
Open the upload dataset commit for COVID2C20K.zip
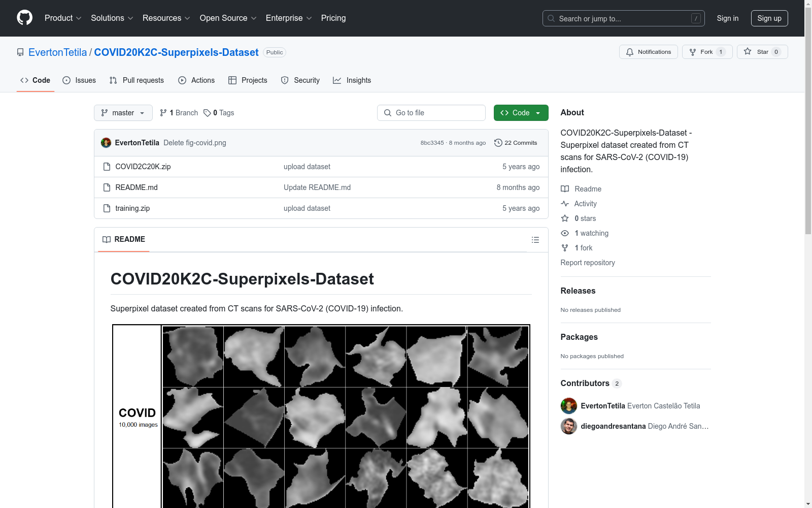[x=307, y=167]
